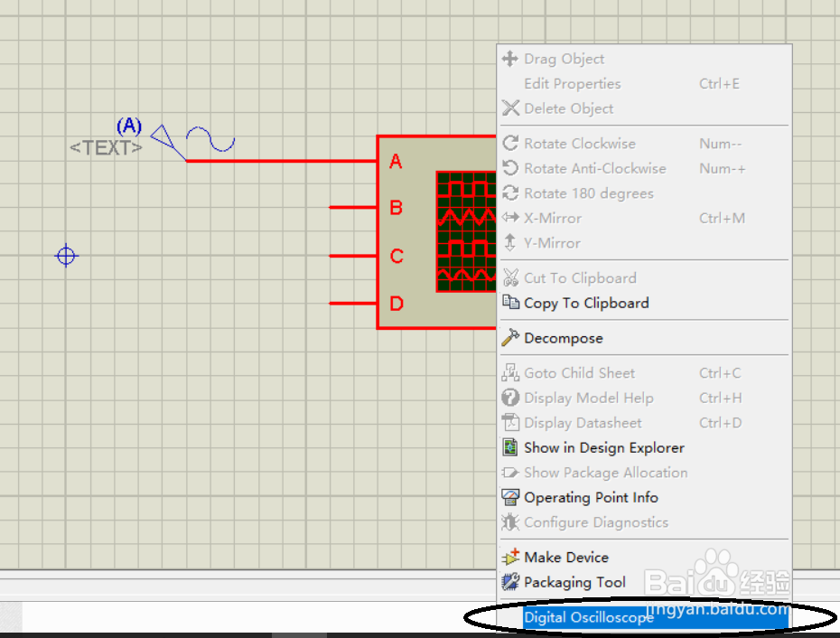Click the oscilloscope waveform display

[466, 231]
